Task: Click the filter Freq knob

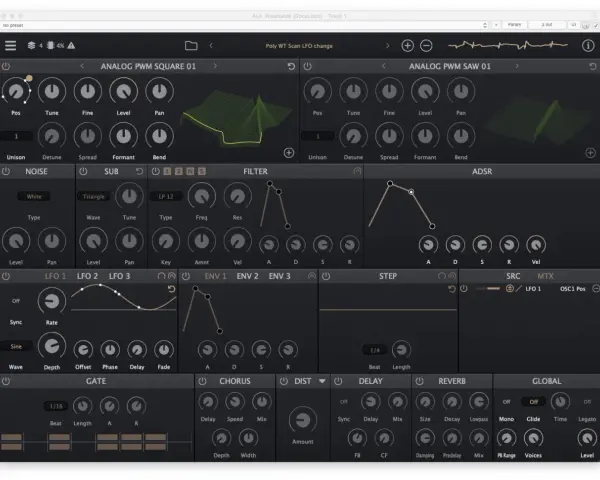Action: 202,196
